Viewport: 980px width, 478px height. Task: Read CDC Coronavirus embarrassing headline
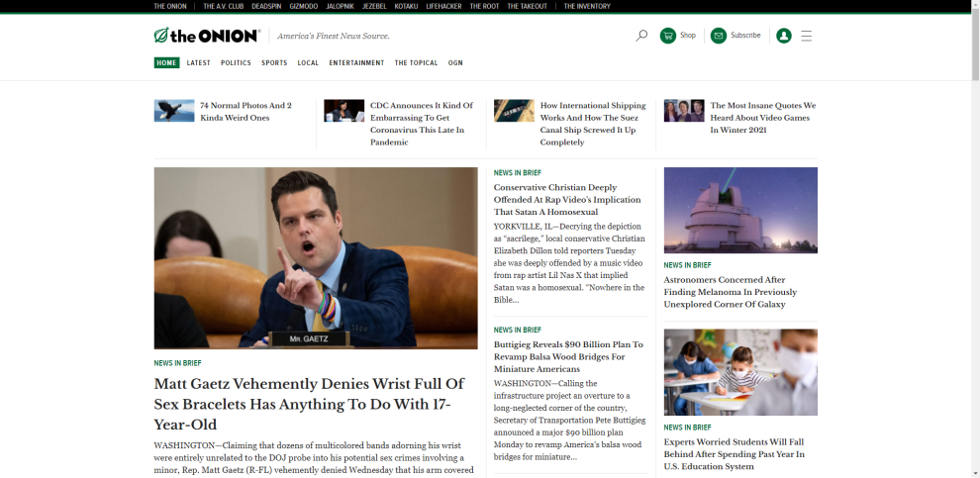point(422,124)
